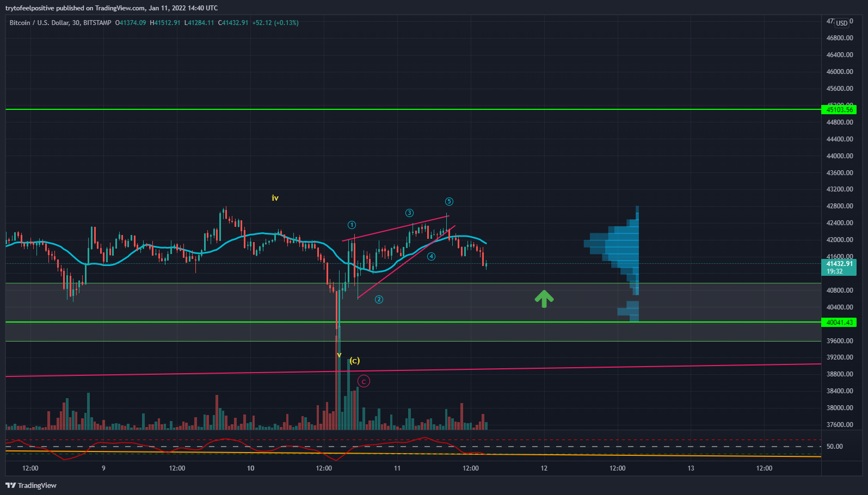Select the circled wave 5 label
868x495 pixels.
449,201
